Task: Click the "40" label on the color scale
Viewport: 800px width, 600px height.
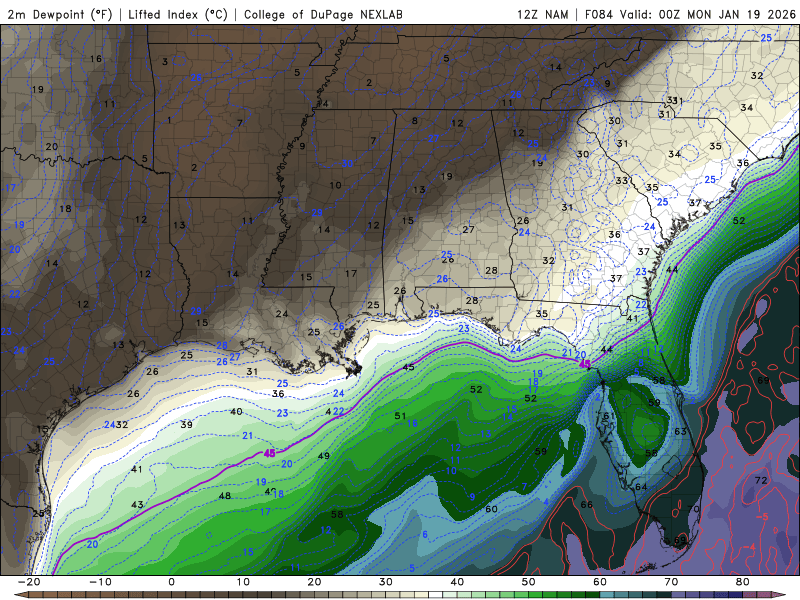Action: pyautogui.click(x=457, y=582)
